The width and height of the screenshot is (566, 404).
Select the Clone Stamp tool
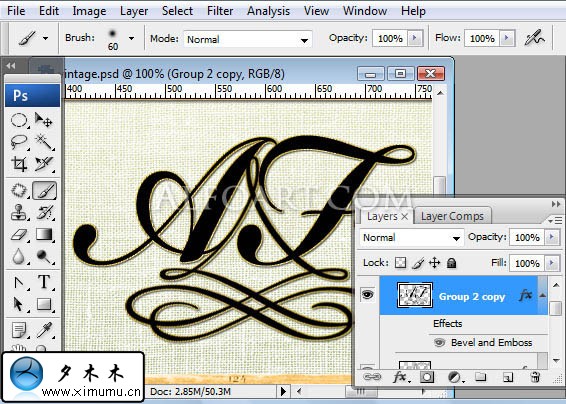click(19, 212)
